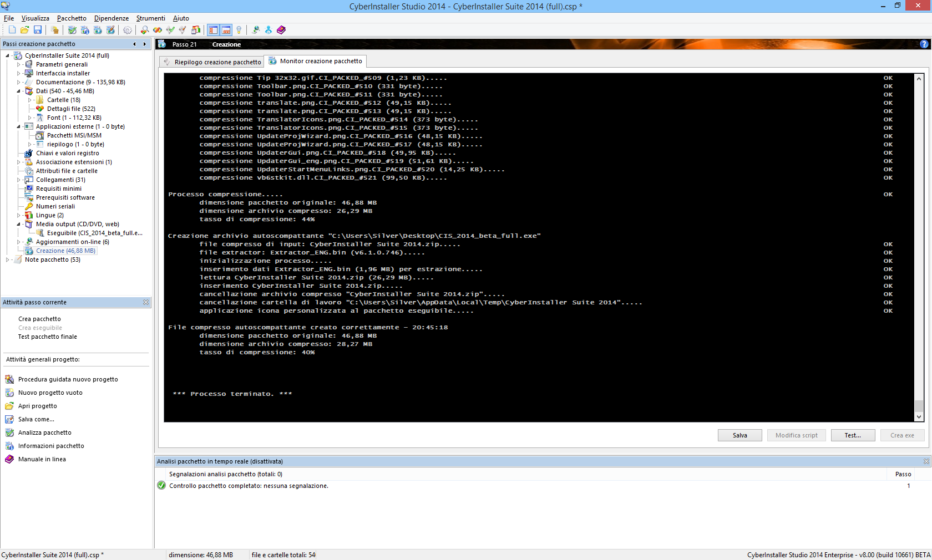
Task: Click the magnifier search toolbar icon
Action: (x=144, y=30)
